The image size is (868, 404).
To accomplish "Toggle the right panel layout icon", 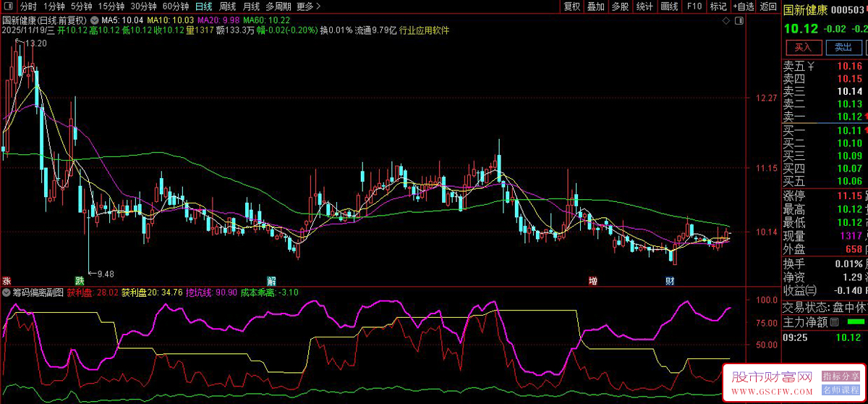I will [x=740, y=21].
